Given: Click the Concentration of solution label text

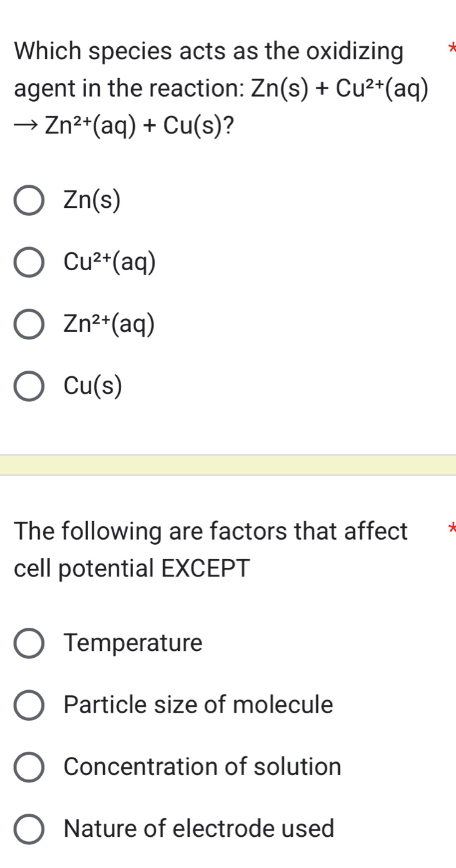Looking at the screenshot, I should (x=202, y=767).
